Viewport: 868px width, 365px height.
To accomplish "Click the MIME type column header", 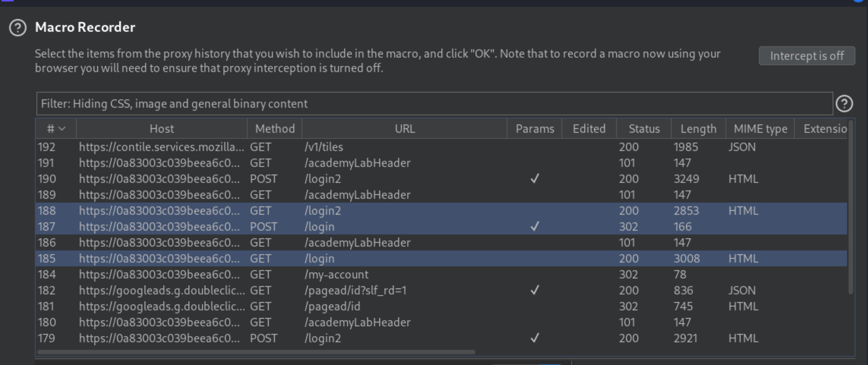I will 760,129.
